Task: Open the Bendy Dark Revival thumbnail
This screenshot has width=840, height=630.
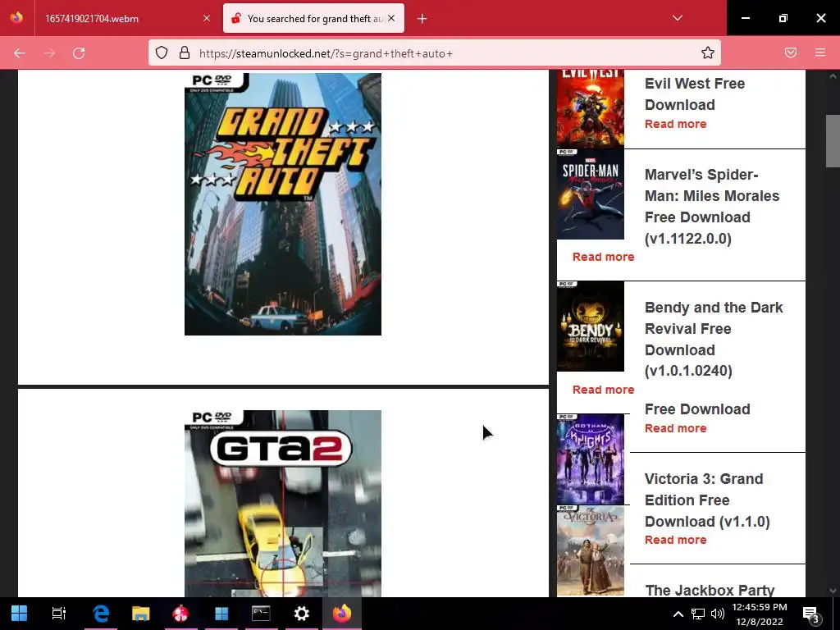Action: click(x=591, y=326)
